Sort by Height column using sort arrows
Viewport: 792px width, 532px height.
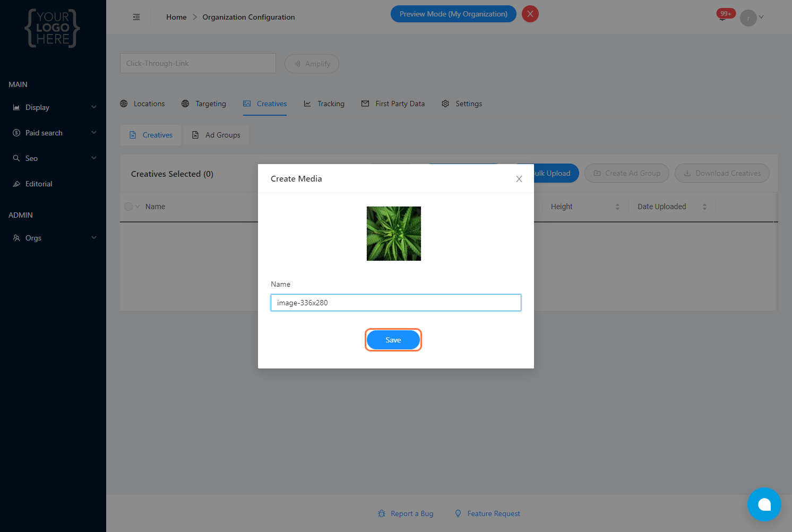click(617, 207)
